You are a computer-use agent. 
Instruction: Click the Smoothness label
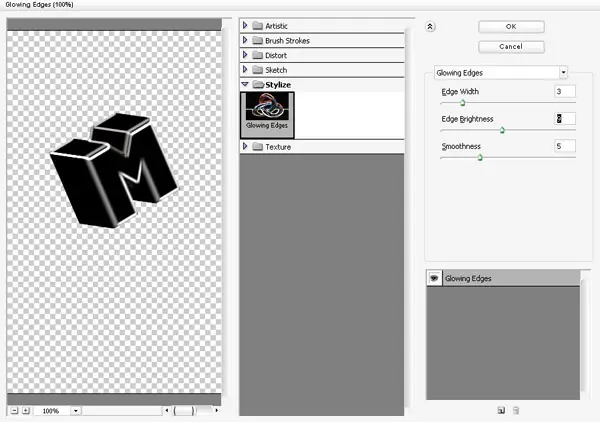pos(461,146)
